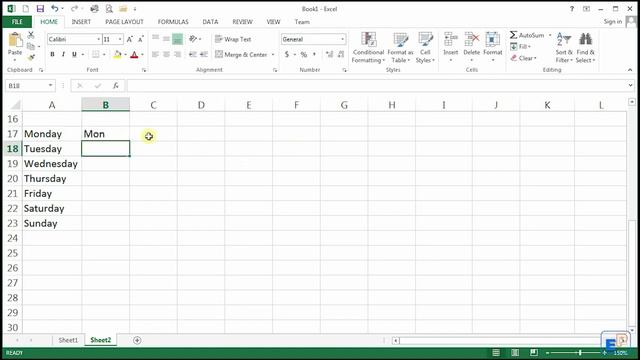
Task: Switch to the Sheet1 tab
Action: pos(68,340)
